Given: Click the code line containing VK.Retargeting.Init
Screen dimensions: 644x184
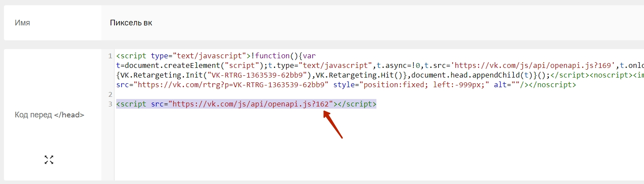Looking at the screenshot, I should tap(380, 75).
